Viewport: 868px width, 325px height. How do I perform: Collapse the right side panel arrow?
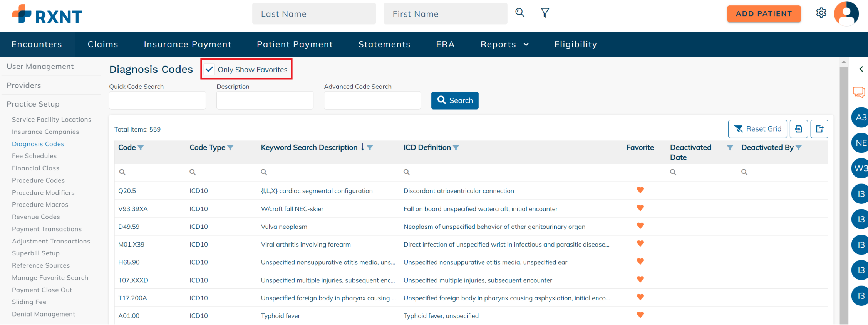[861, 69]
